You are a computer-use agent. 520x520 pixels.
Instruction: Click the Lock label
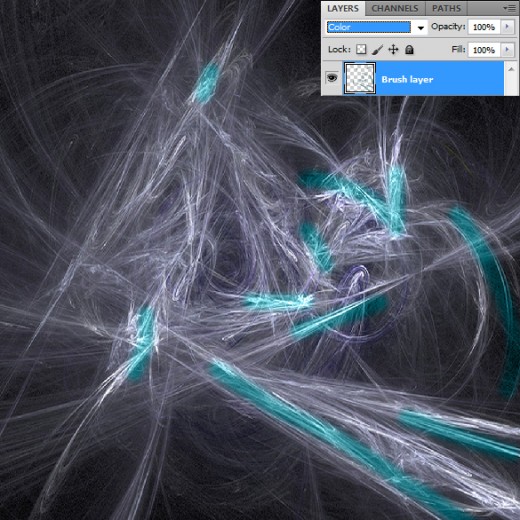tap(339, 50)
